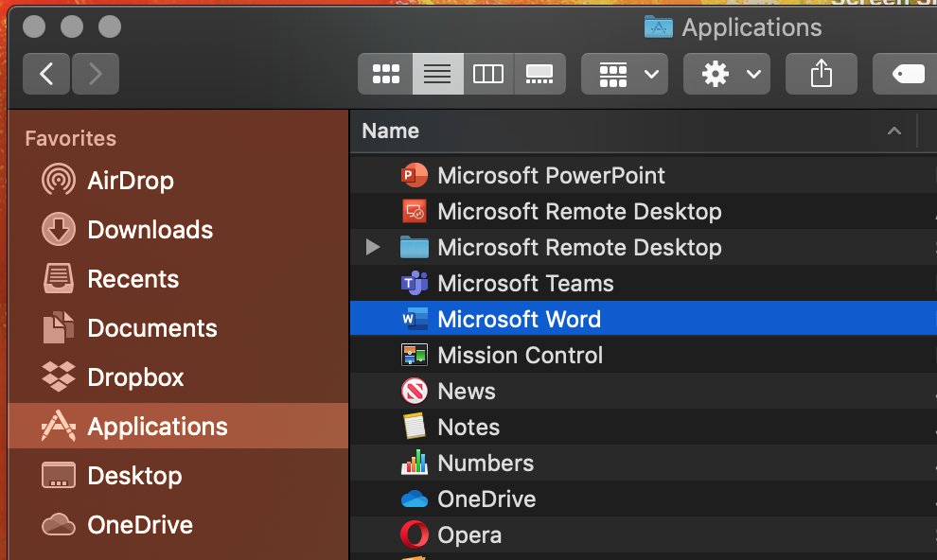The height and width of the screenshot is (560, 937).
Task: Toggle sort order arrow in Name column
Action: pyautogui.click(x=894, y=131)
